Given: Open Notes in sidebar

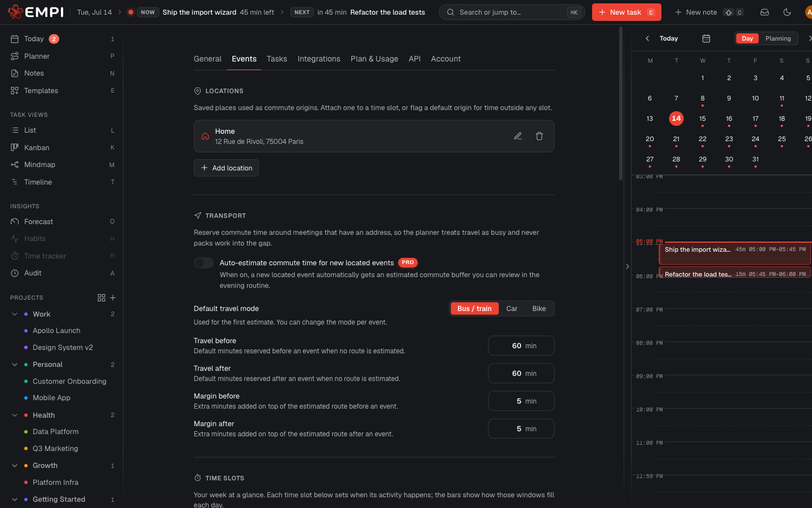Looking at the screenshot, I should [62, 73].
